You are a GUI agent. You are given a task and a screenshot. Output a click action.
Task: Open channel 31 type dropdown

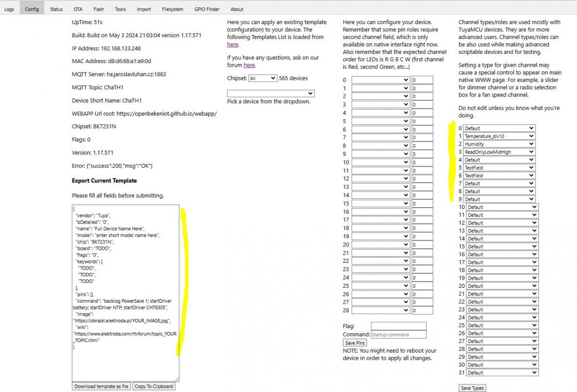[x=502, y=372]
